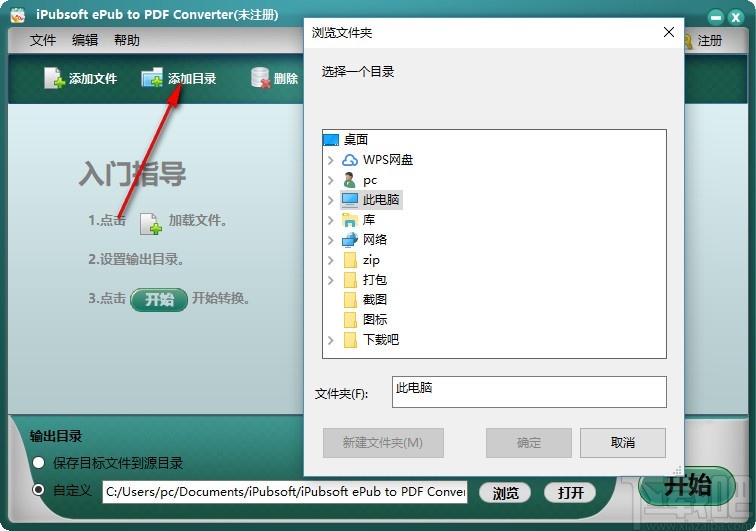Select 此电脑 label in the tree
The width and height of the screenshot is (756, 531).
coord(381,200)
